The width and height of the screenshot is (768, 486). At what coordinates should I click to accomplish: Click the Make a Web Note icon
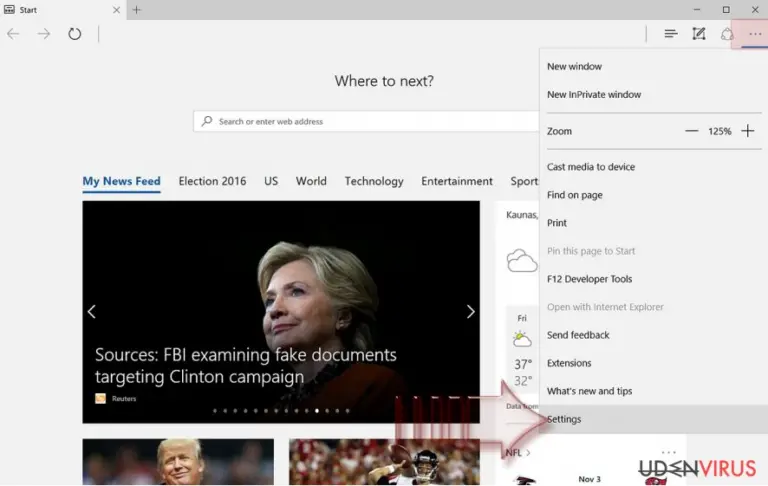(x=698, y=34)
